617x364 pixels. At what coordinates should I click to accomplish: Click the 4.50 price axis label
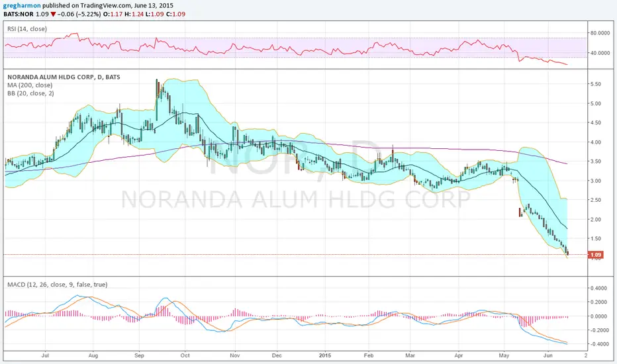595,123
